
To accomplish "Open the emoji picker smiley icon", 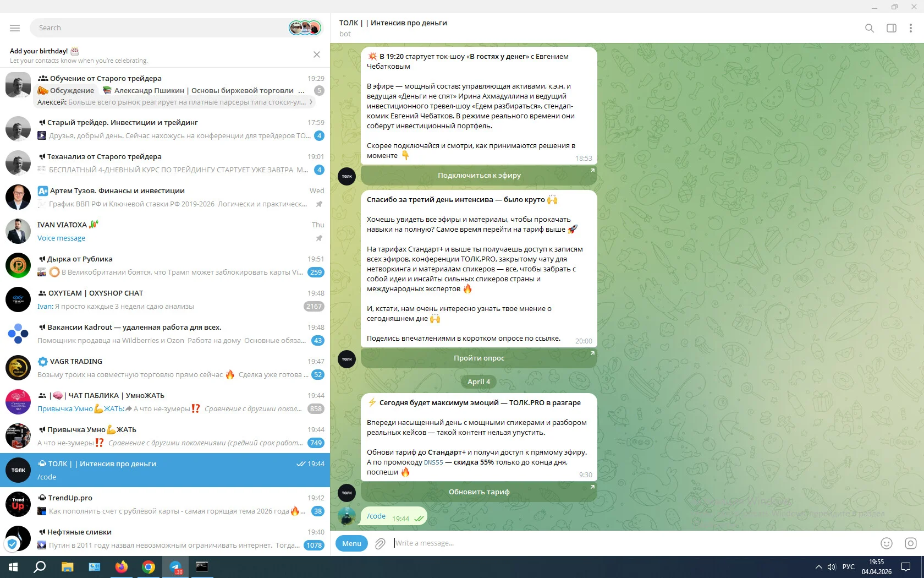I will tap(887, 543).
